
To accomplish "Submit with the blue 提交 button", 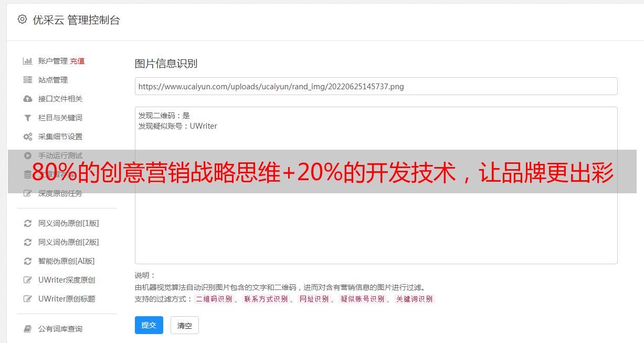I will [149, 325].
